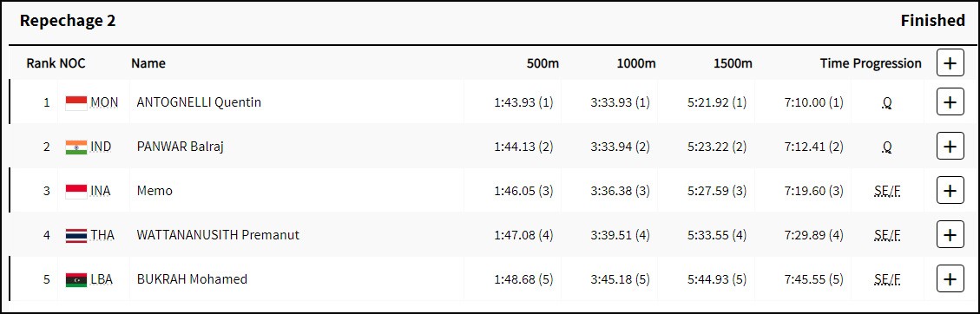
Task: Click the Repechage 2 heading
Action: [68, 21]
